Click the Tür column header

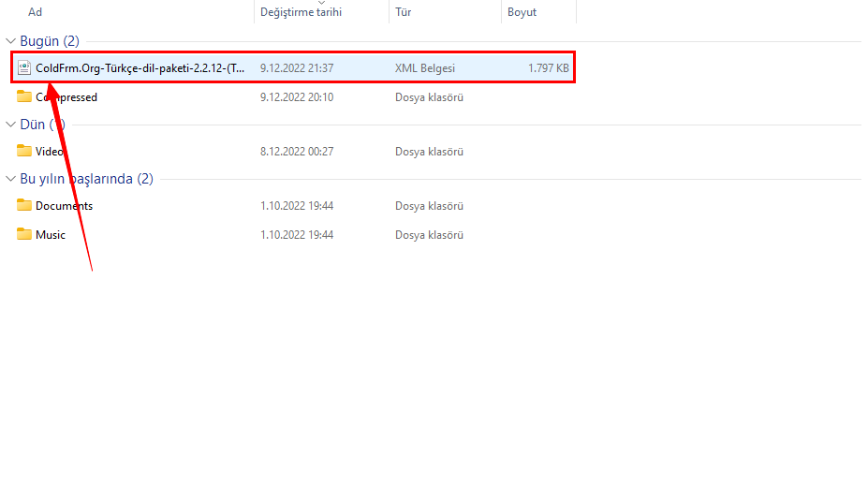coord(404,12)
